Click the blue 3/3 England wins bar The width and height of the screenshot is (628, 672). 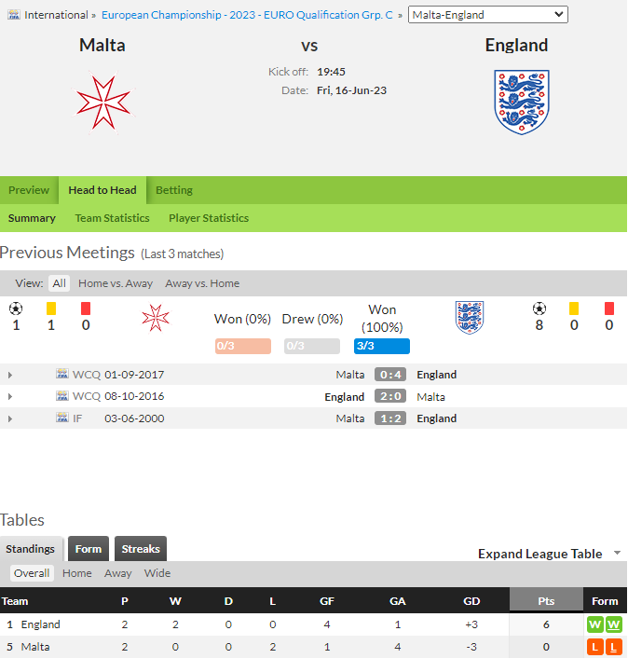[x=382, y=346]
